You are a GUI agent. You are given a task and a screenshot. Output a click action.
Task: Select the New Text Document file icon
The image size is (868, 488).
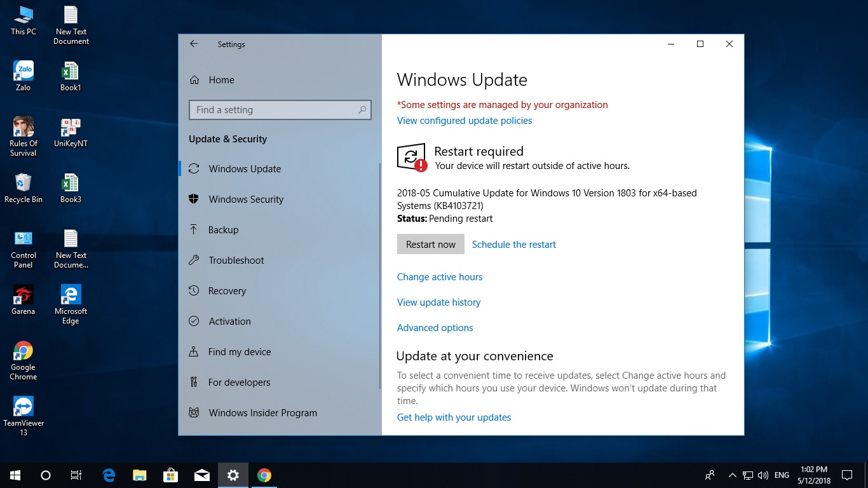(71, 25)
